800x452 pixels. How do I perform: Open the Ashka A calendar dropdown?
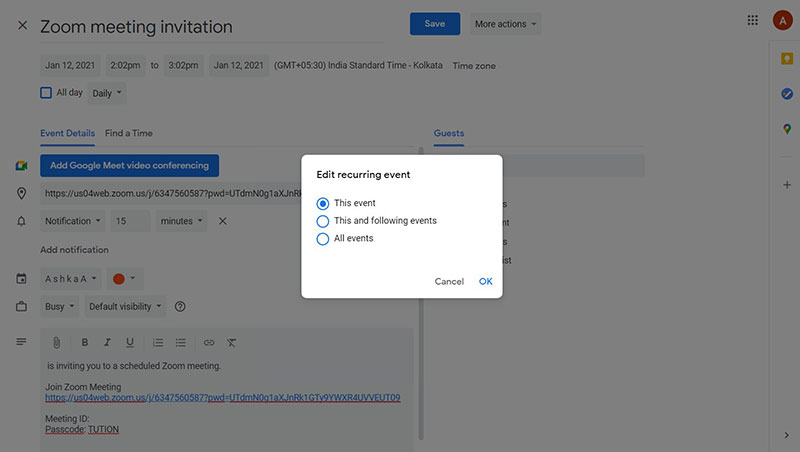(x=70, y=279)
